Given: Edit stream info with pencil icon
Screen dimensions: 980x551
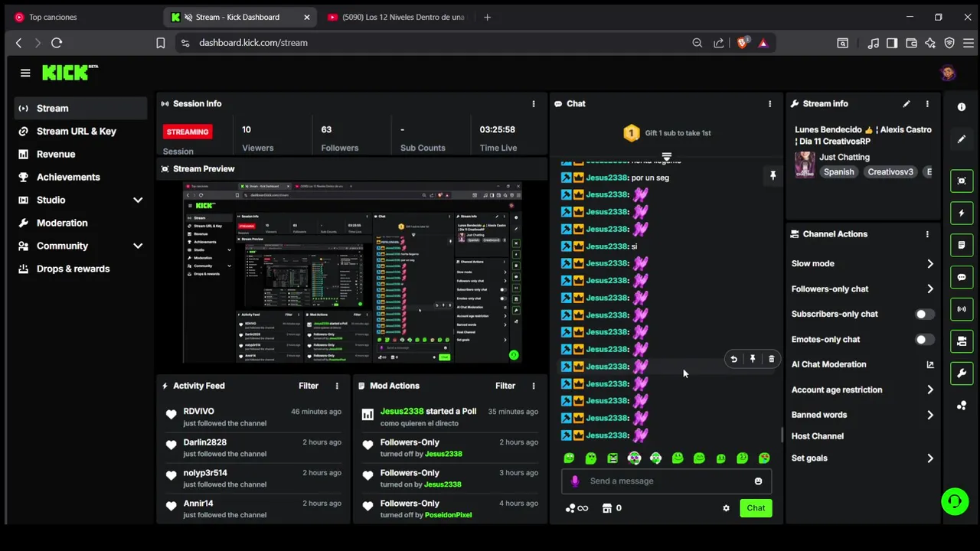Looking at the screenshot, I should (x=906, y=104).
